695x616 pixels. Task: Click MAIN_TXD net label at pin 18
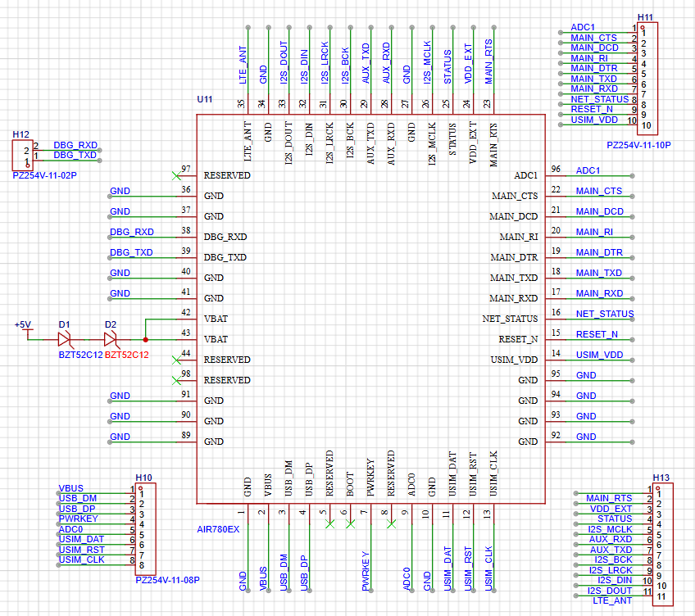(x=599, y=273)
